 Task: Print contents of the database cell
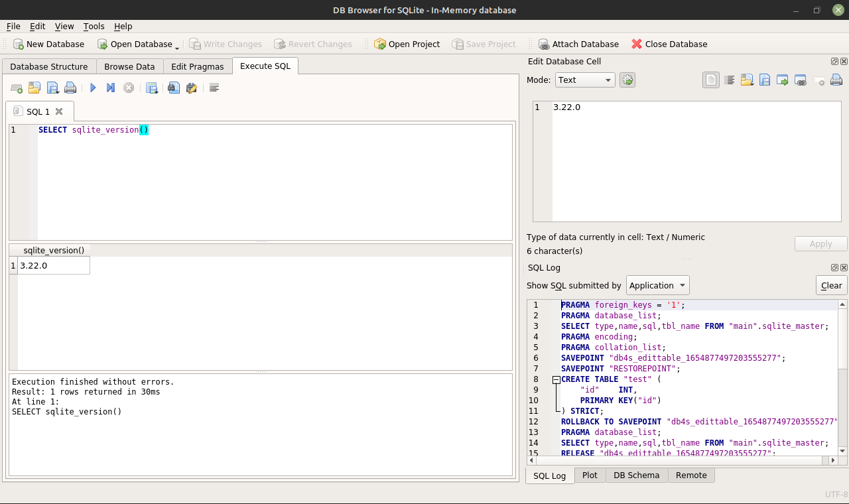(836, 80)
